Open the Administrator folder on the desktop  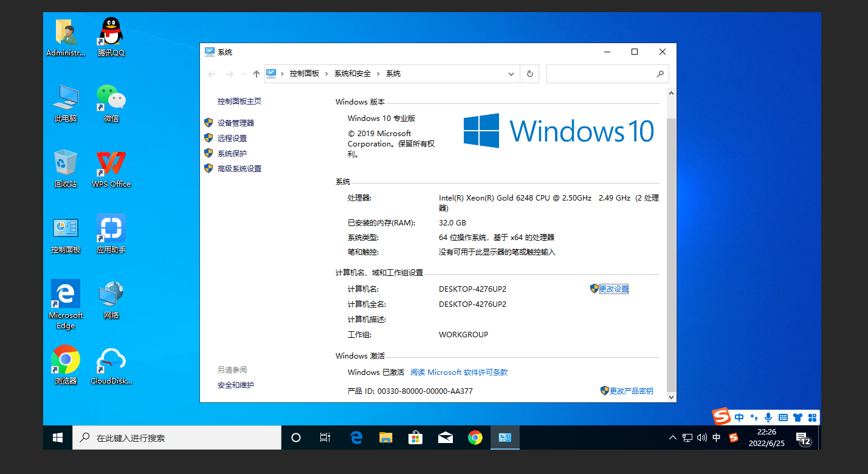[x=66, y=38]
